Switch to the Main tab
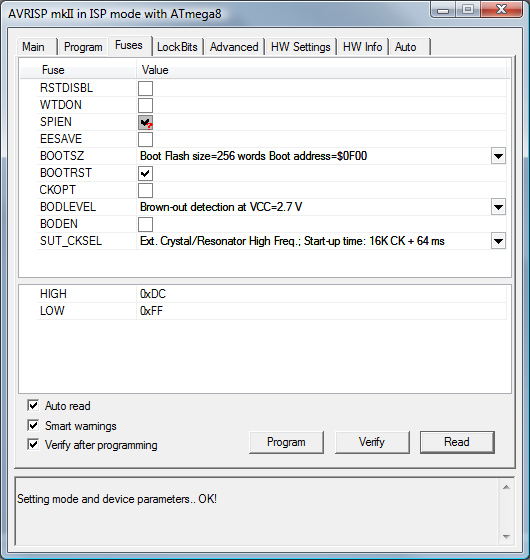Image resolution: width=530 pixels, height=560 pixels. click(x=36, y=47)
